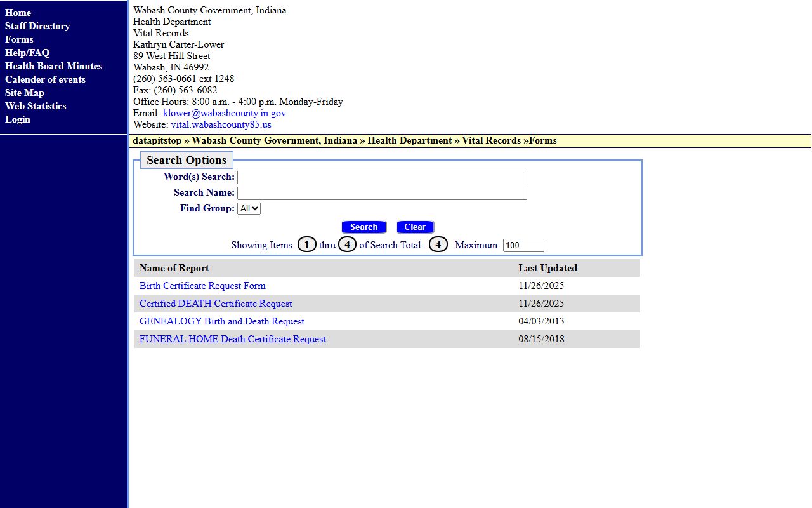Click Fax: (260) 563-6082 text
This screenshot has height=508, width=812.
(x=175, y=90)
